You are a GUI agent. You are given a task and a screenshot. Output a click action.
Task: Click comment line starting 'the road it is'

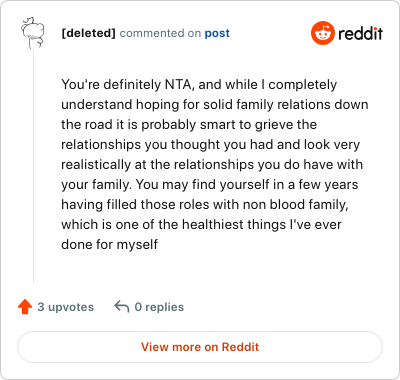189,125
